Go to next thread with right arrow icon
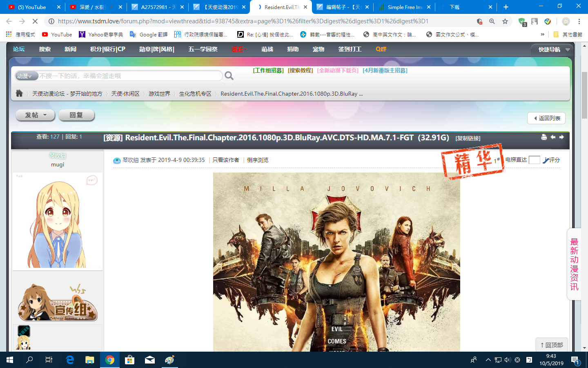This screenshot has width=588, height=368. click(x=561, y=137)
